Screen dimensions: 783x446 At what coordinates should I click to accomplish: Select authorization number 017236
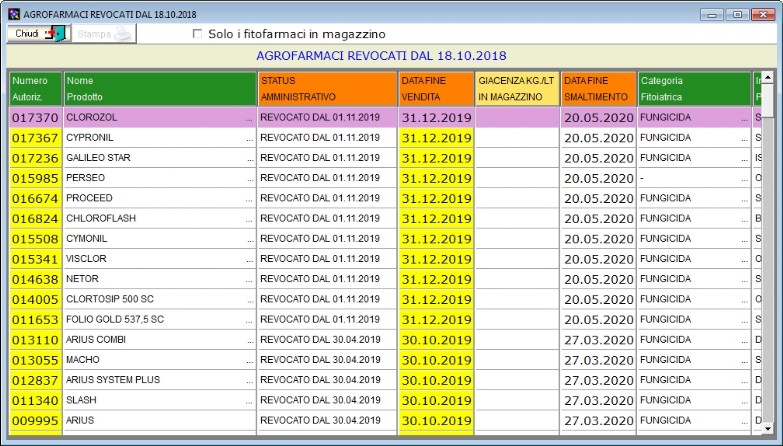[35, 158]
